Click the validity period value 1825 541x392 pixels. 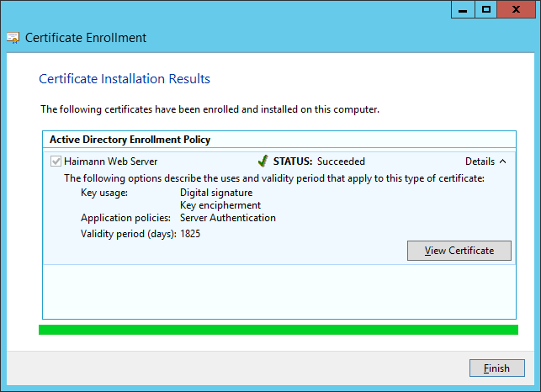coord(190,234)
